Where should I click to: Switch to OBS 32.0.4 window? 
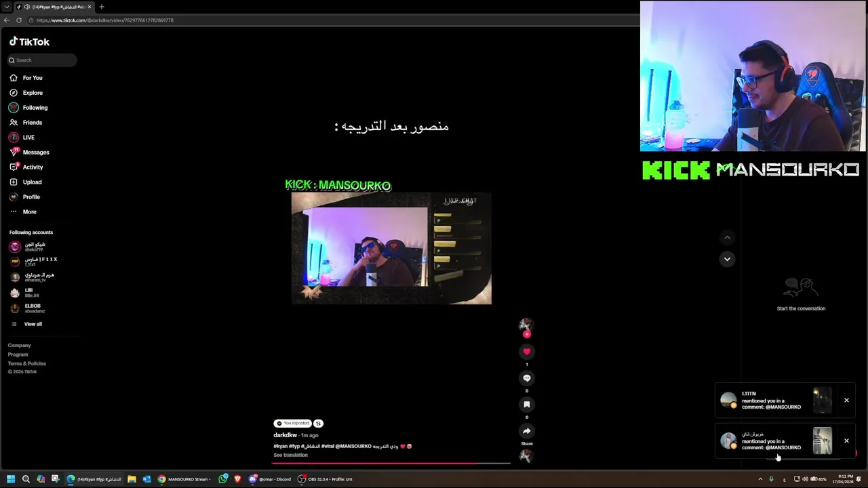325,479
